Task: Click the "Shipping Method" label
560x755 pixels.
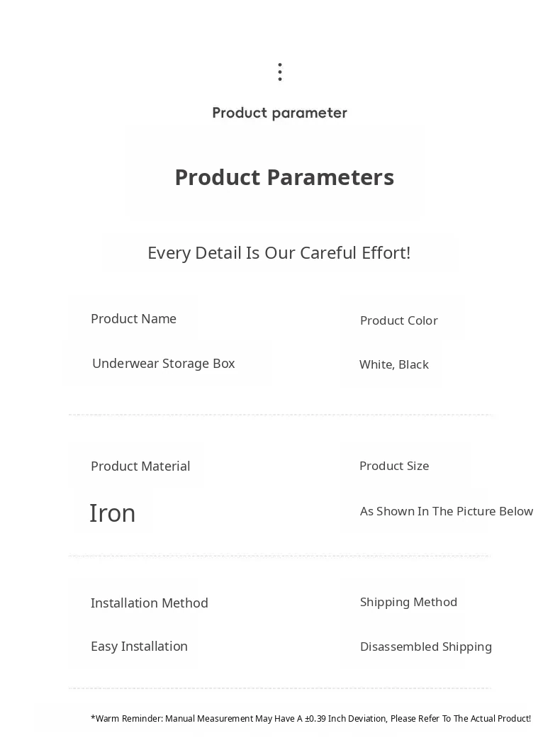Action: pyautogui.click(x=408, y=602)
